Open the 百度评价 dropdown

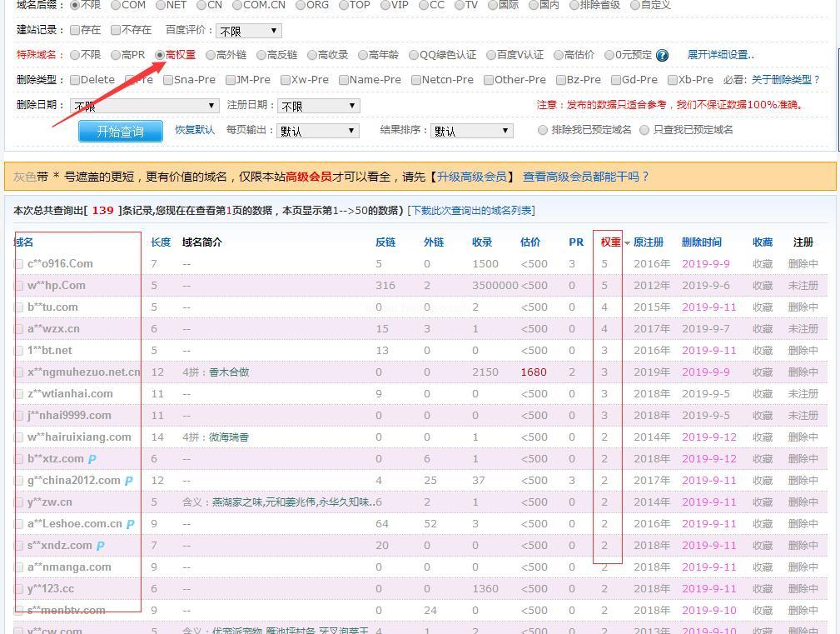pos(248,31)
